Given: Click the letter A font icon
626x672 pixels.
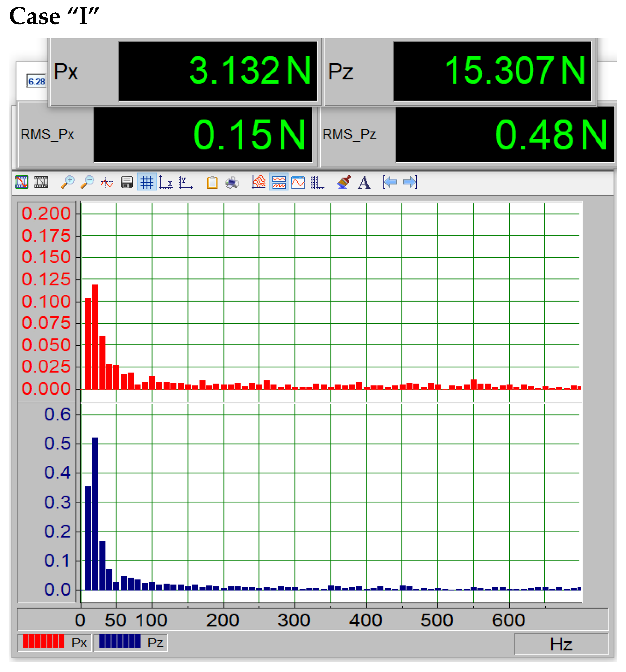Looking at the screenshot, I should [x=364, y=182].
